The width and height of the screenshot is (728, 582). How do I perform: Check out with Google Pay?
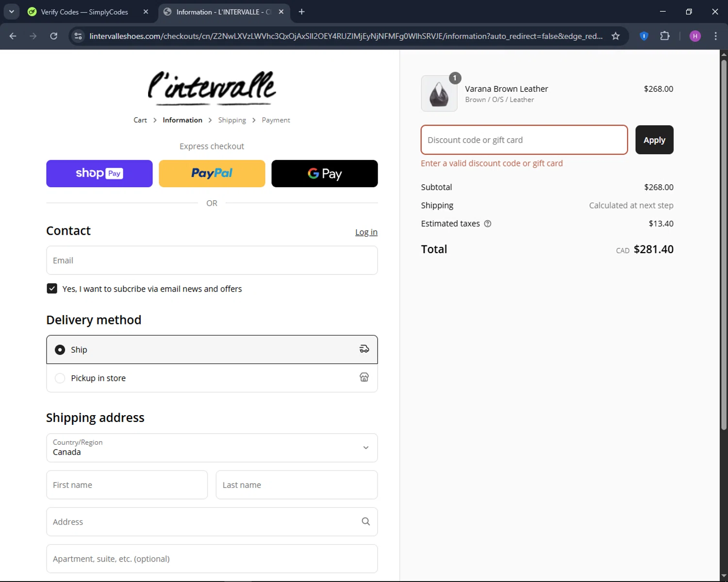(x=325, y=174)
